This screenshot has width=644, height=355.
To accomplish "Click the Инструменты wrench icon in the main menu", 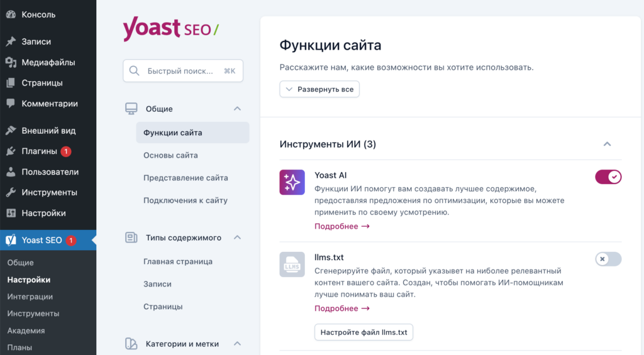I will (x=11, y=192).
